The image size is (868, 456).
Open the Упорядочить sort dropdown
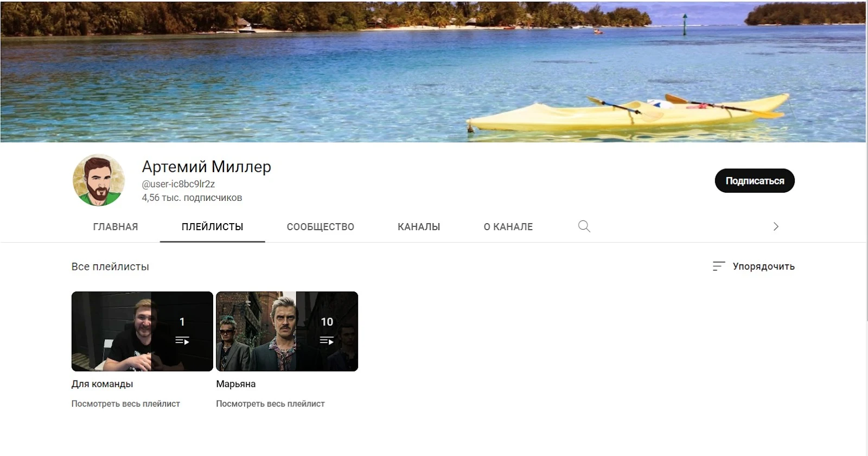(754, 266)
